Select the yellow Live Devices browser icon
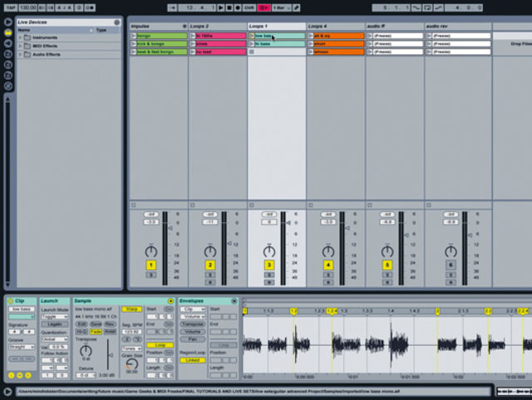 [x=8, y=33]
